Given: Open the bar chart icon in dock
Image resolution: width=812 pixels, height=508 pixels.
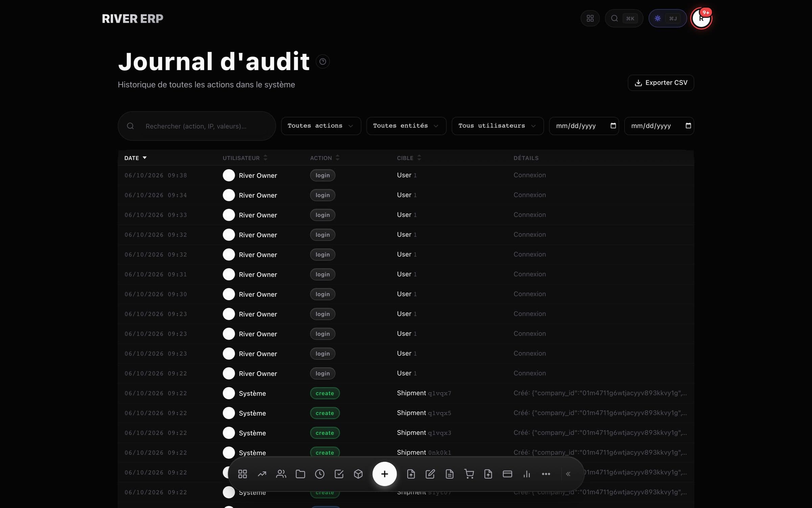Looking at the screenshot, I should click(527, 474).
